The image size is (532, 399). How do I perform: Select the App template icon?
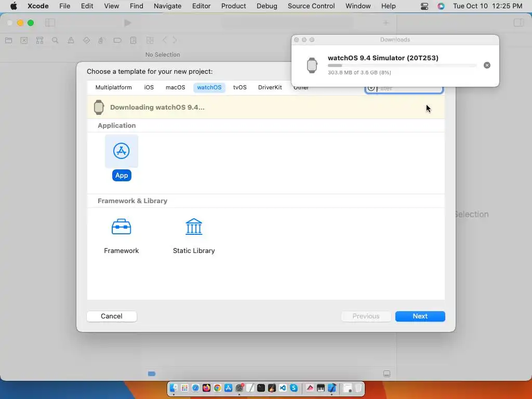[x=122, y=151]
